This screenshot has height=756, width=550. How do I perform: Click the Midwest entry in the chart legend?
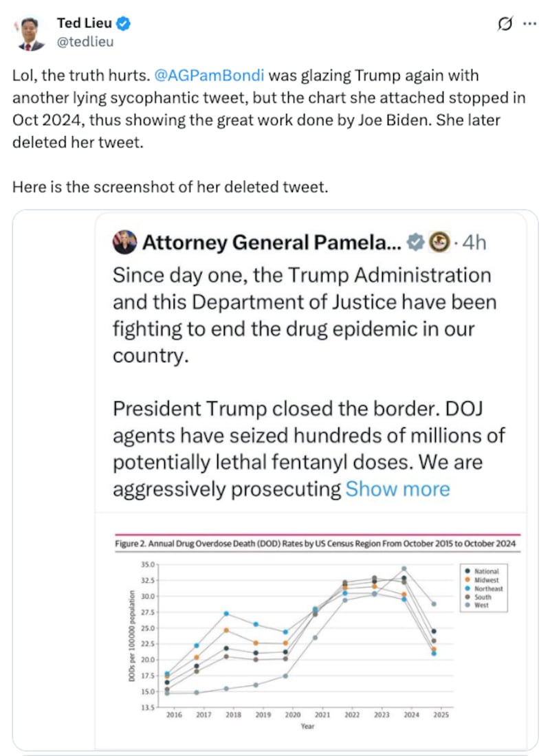pos(485,579)
